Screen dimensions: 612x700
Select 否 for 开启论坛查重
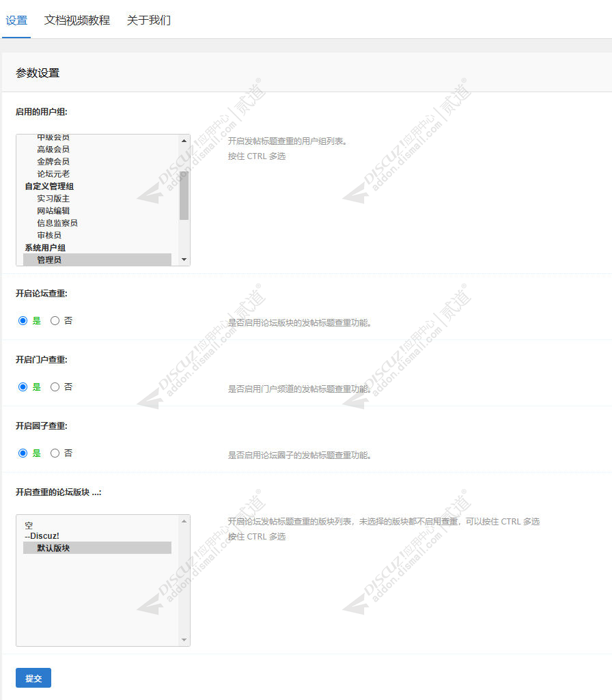55,320
